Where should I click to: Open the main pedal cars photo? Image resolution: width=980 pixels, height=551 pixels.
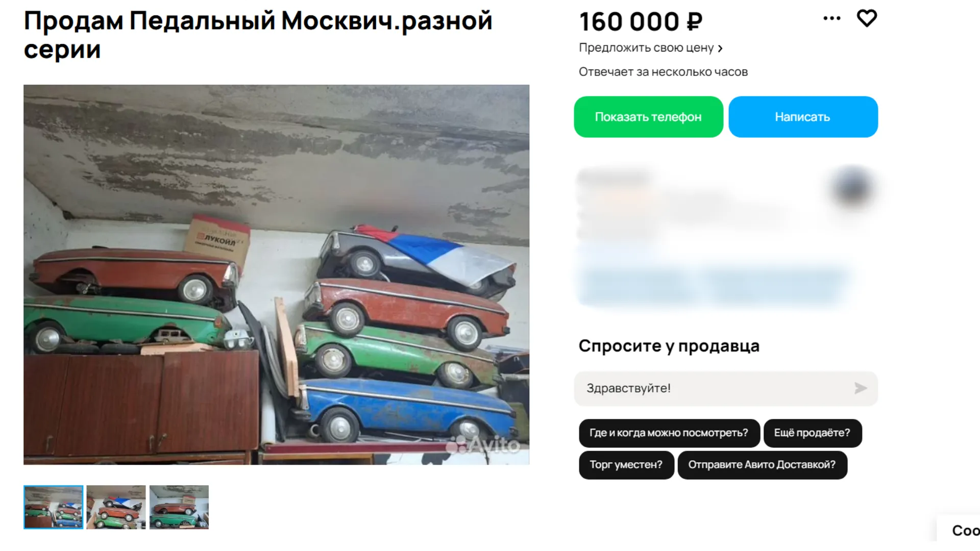tap(276, 274)
